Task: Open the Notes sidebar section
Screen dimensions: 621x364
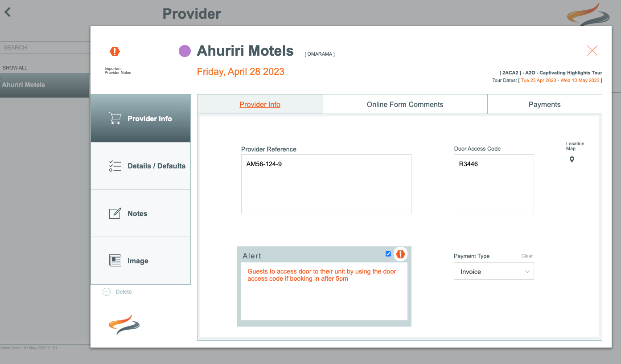Action: click(x=140, y=213)
